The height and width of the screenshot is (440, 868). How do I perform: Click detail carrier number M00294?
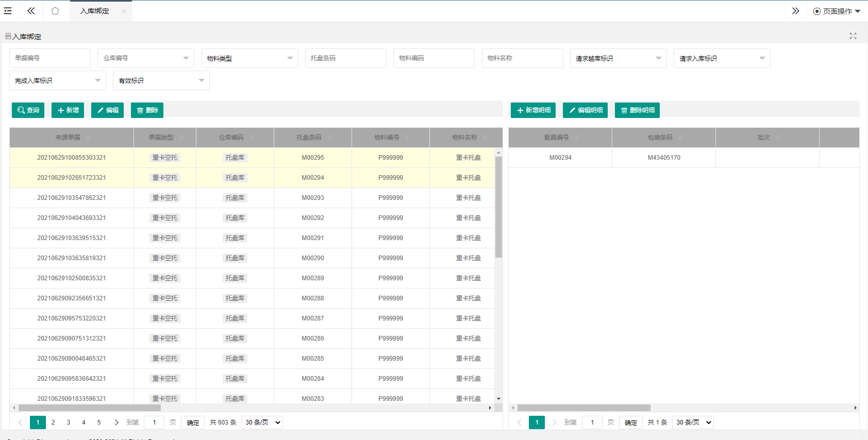pyautogui.click(x=560, y=158)
